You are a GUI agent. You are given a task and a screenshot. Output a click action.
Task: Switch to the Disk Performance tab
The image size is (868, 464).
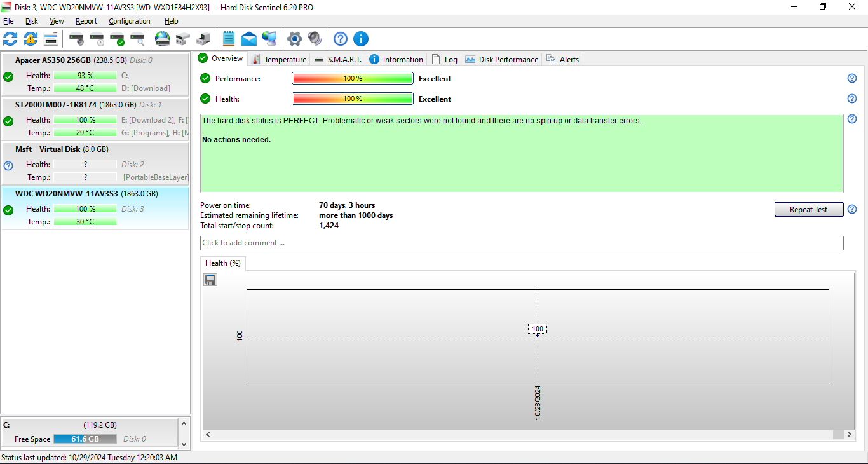(502, 60)
